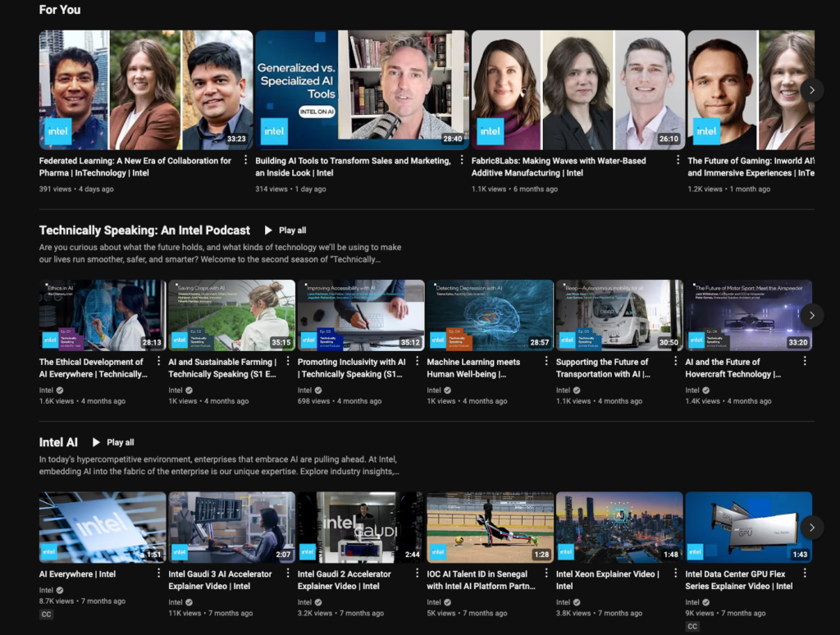The image size is (840, 635).
Task: Open The Future of Gaming: Inworld AI title
Action: (751, 167)
